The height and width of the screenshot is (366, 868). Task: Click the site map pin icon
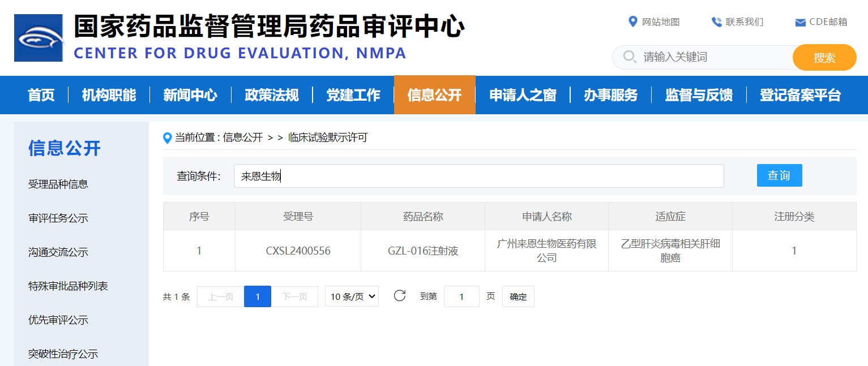(633, 21)
